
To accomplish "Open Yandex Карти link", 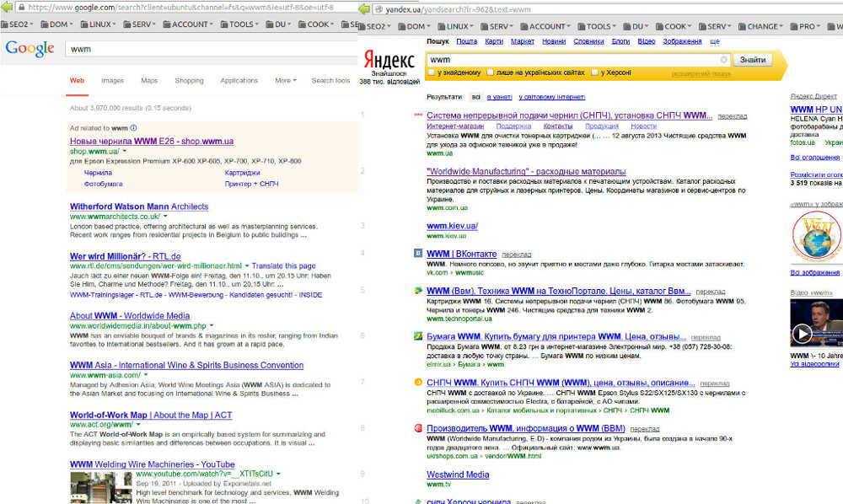I will point(494,41).
